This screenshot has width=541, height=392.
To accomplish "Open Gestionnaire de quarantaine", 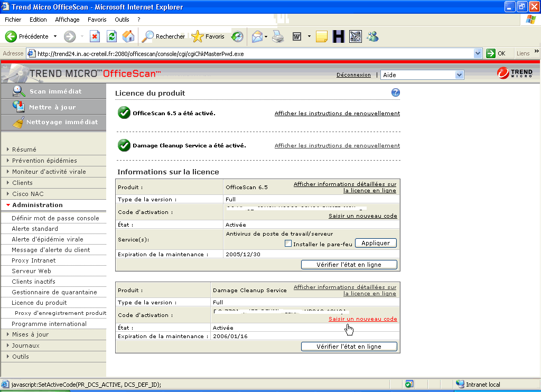I will click(x=54, y=292).
